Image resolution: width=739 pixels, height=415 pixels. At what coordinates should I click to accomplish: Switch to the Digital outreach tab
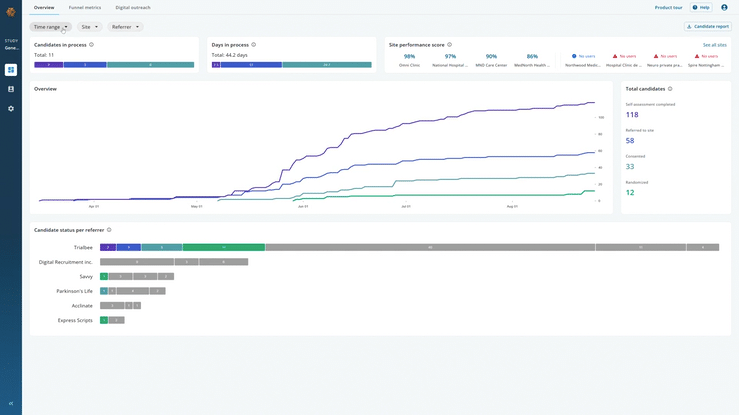pos(133,7)
